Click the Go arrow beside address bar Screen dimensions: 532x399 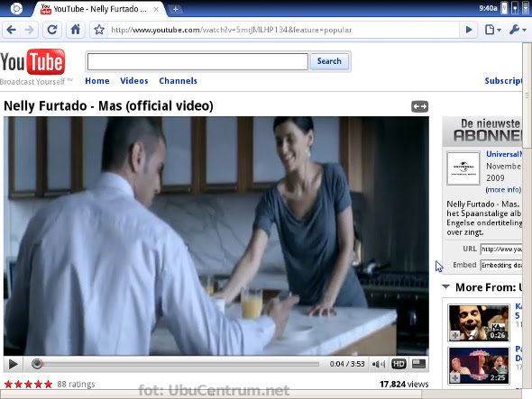point(469,30)
